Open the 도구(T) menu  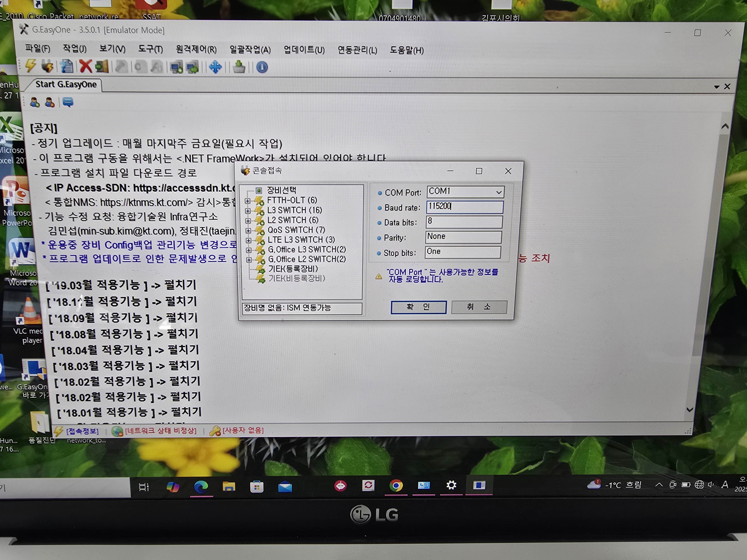click(150, 50)
